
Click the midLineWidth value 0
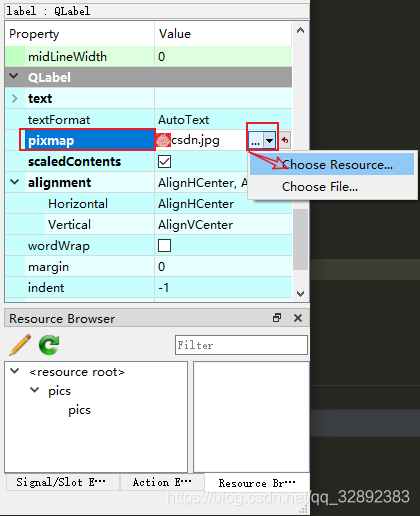click(161, 57)
